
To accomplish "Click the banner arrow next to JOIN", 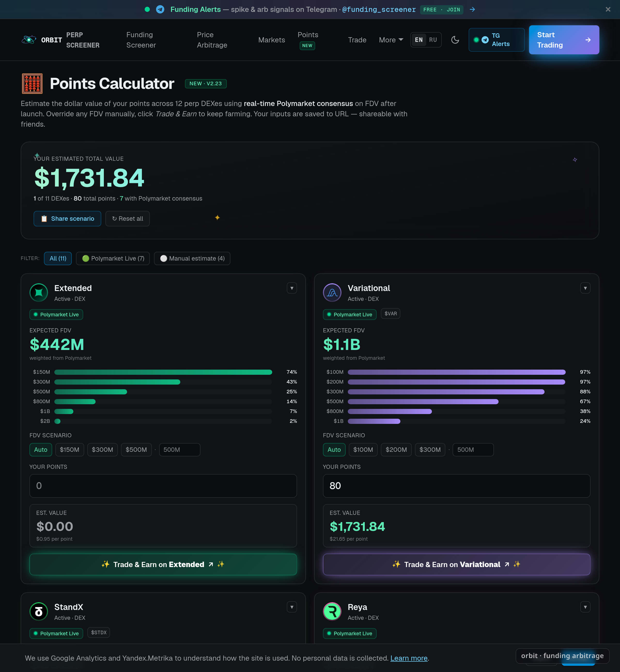I will pos(472,9).
